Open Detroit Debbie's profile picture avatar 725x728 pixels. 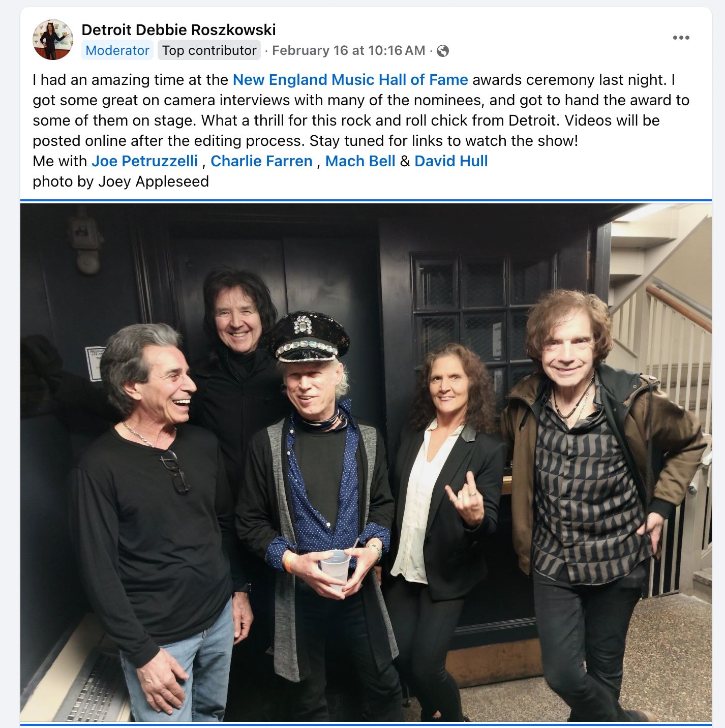pos(52,40)
